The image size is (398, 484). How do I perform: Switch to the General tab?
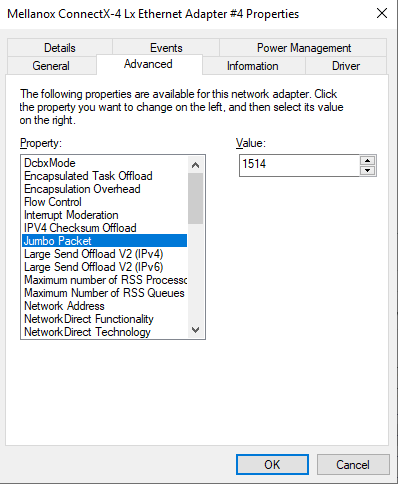coord(51,66)
